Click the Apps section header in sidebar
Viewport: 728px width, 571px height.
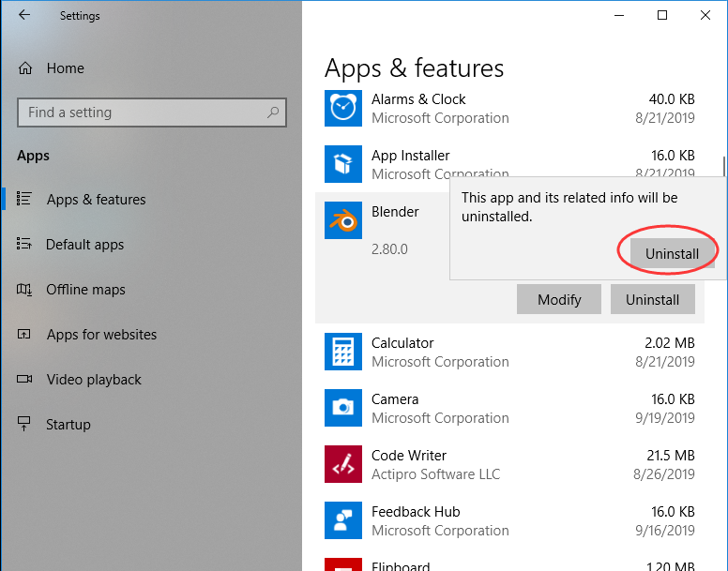coord(33,156)
